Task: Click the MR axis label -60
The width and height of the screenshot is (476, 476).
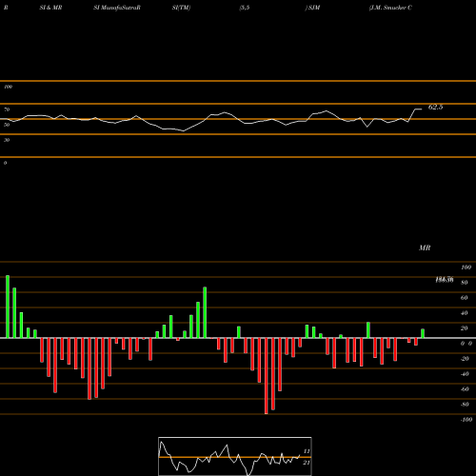Action: (x=465, y=389)
